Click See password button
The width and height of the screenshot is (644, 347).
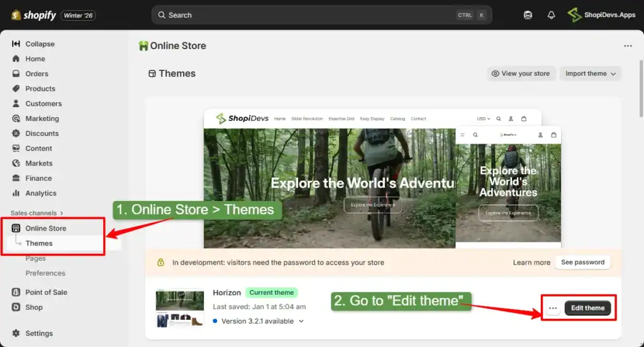582,263
